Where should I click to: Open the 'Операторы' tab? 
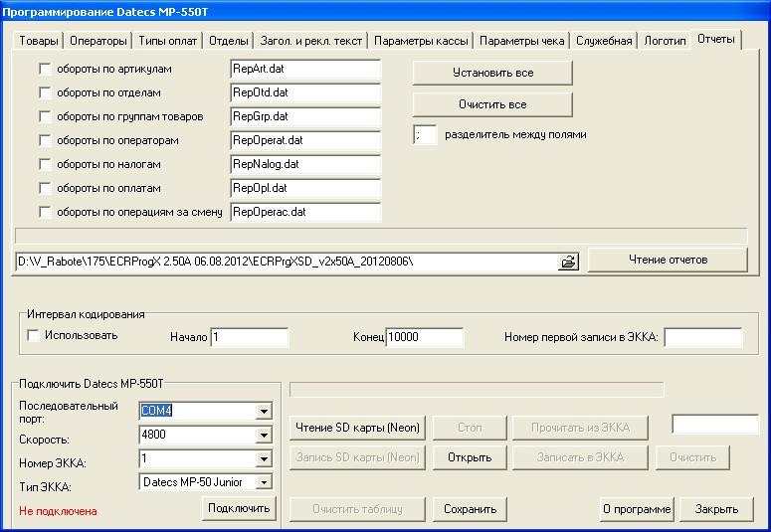97,41
